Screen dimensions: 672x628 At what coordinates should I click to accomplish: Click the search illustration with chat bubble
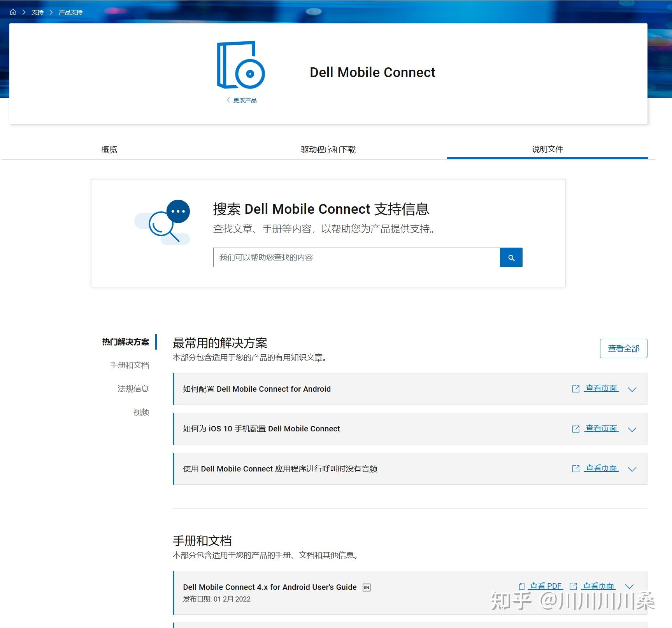[162, 222]
